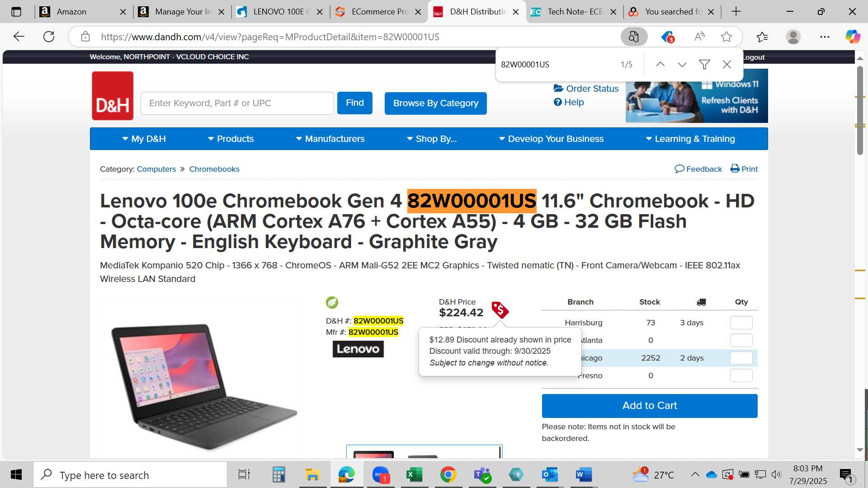Click the green eco leaf icon
The image size is (868, 488).
coord(332,302)
